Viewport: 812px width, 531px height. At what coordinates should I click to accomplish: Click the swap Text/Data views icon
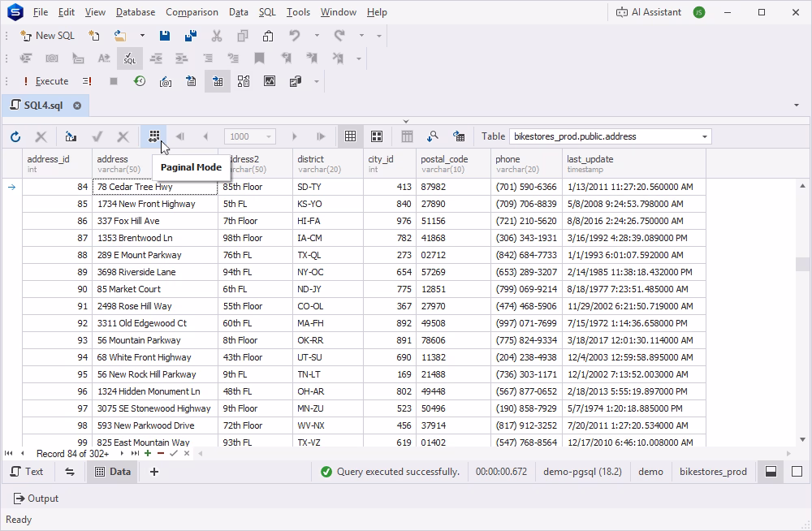click(x=70, y=472)
